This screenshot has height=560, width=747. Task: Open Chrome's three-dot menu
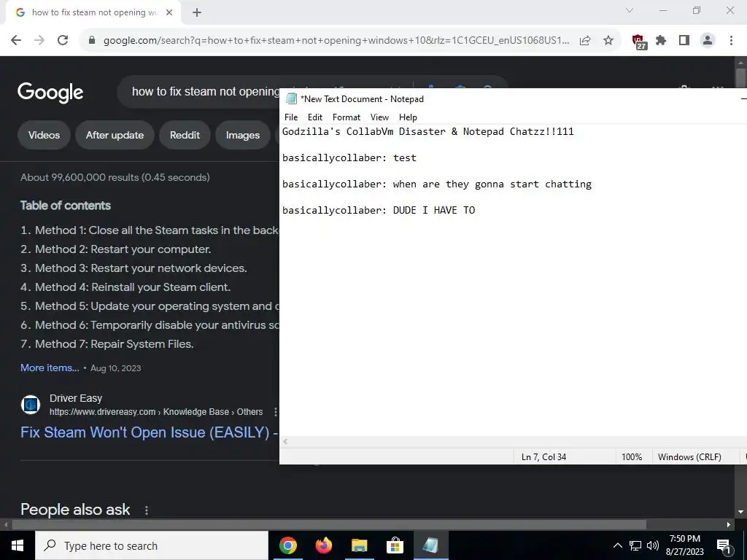[731, 41]
